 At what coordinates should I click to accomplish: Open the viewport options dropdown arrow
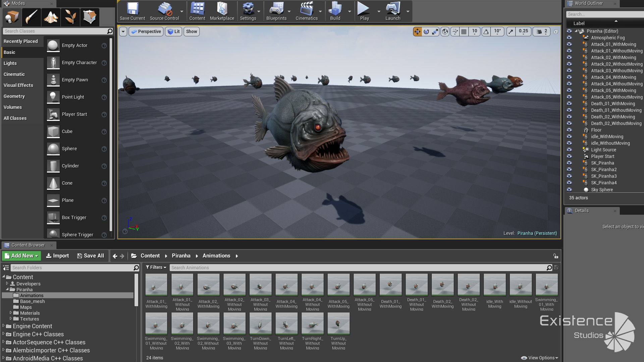tap(123, 32)
